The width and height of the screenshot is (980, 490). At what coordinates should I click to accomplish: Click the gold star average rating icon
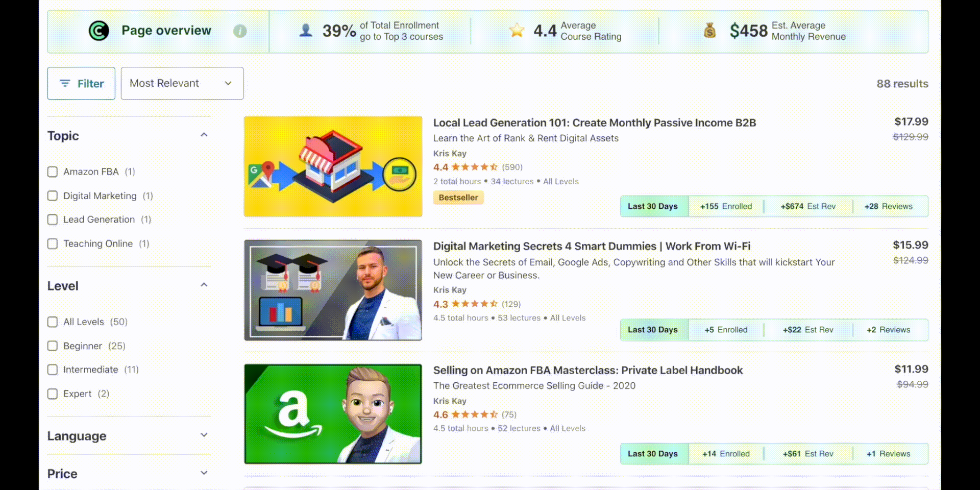tap(517, 31)
